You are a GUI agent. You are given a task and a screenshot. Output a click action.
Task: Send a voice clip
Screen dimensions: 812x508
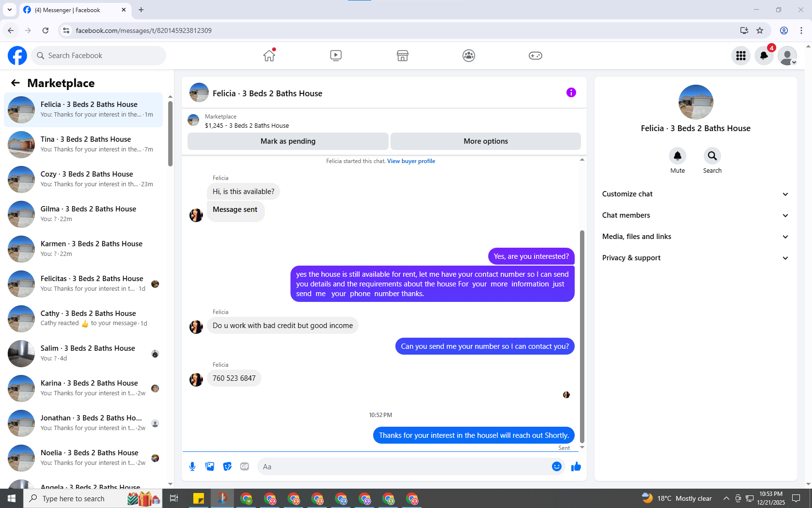pos(192,466)
